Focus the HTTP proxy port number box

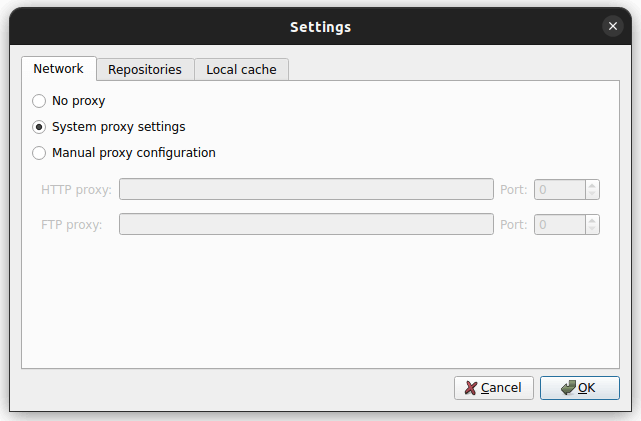pyautogui.click(x=560, y=189)
